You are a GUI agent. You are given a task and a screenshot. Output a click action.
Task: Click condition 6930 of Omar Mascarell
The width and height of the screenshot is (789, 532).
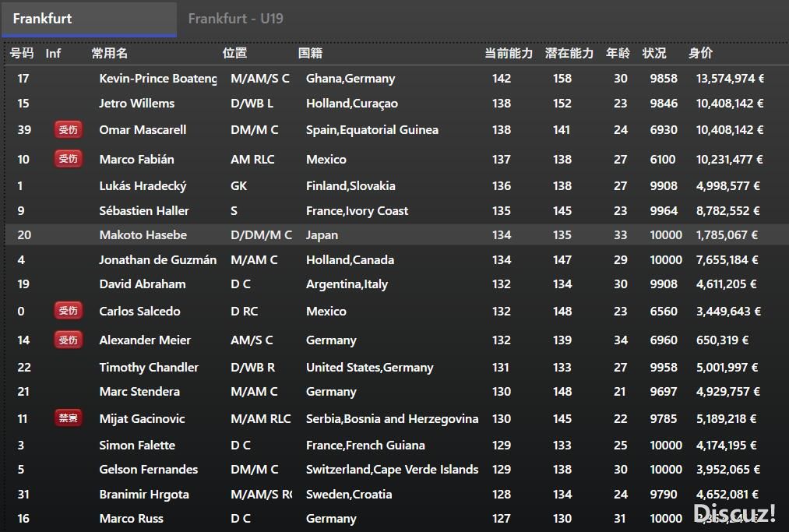663,130
